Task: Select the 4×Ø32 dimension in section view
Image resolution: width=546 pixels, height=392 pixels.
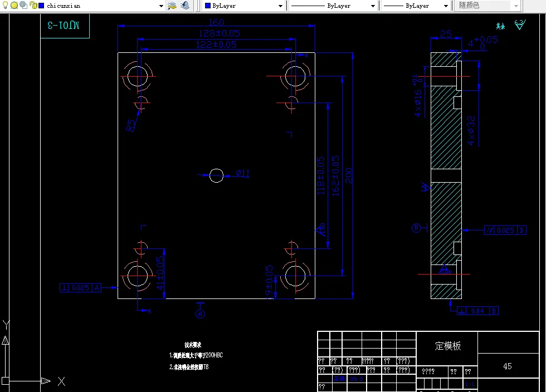Action: point(471,131)
